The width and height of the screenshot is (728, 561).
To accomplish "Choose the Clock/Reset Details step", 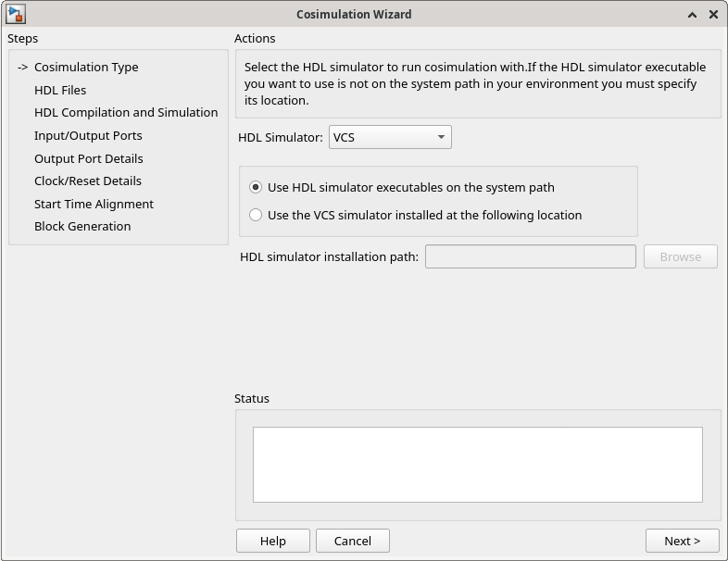I will point(88,181).
